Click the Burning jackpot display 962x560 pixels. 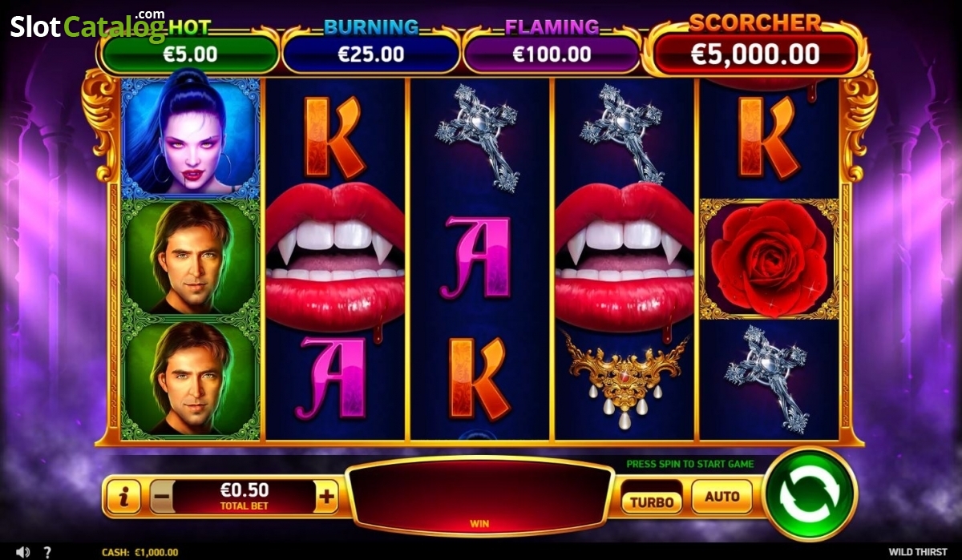(370, 54)
